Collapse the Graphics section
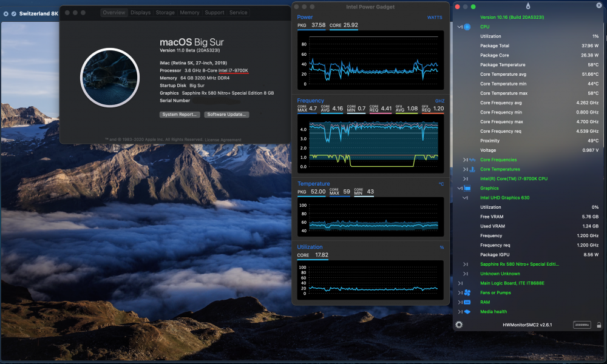 click(x=459, y=189)
